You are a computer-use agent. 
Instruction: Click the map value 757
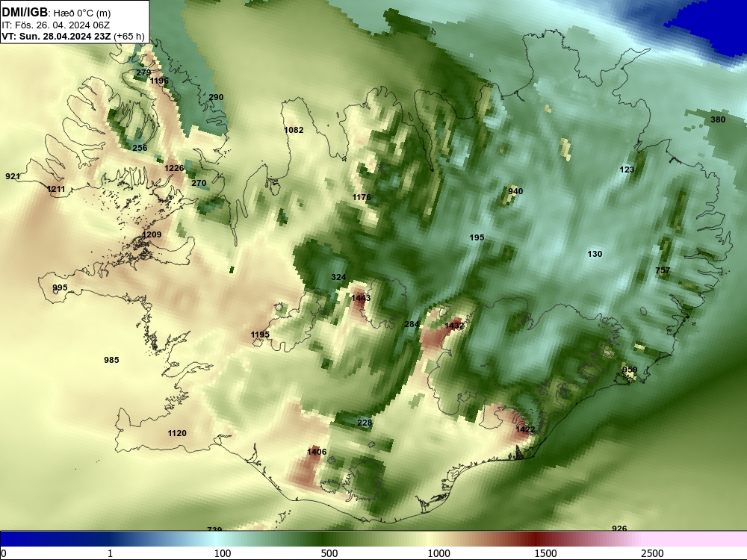click(663, 270)
